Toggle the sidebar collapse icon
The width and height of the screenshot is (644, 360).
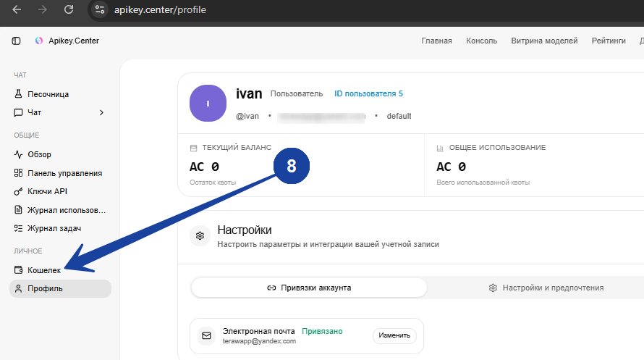click(x=16, y=41)
